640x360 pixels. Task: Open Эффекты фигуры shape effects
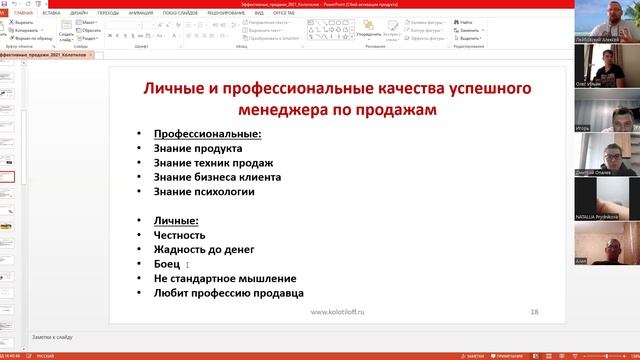coord(425,38)
